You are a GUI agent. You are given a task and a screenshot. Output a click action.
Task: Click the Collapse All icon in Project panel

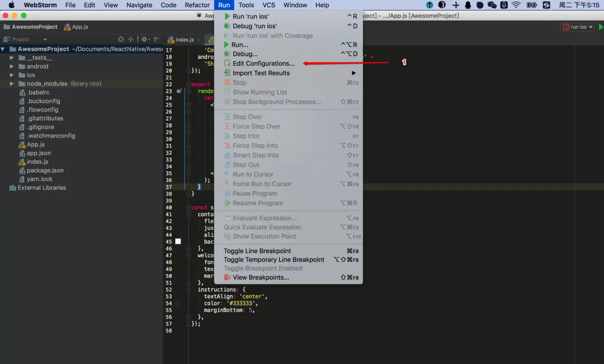[x=131, y=39]
